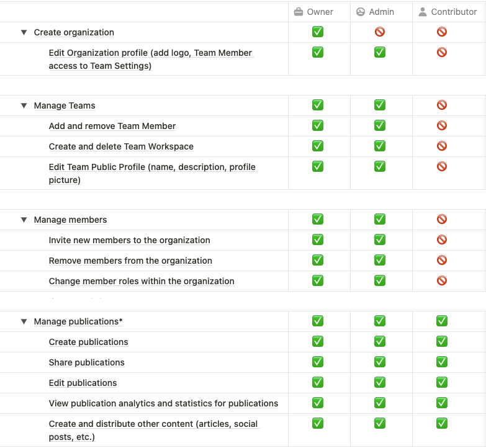The image size is (486, 448).
Task: Click Contributor prohibited icon for Create organization
Action: (x=442, y=32)
